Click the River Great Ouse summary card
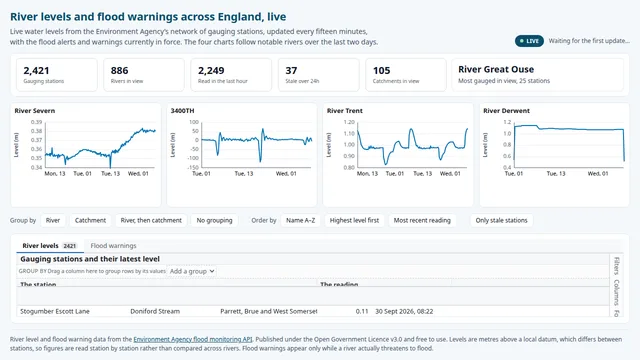 538,75
